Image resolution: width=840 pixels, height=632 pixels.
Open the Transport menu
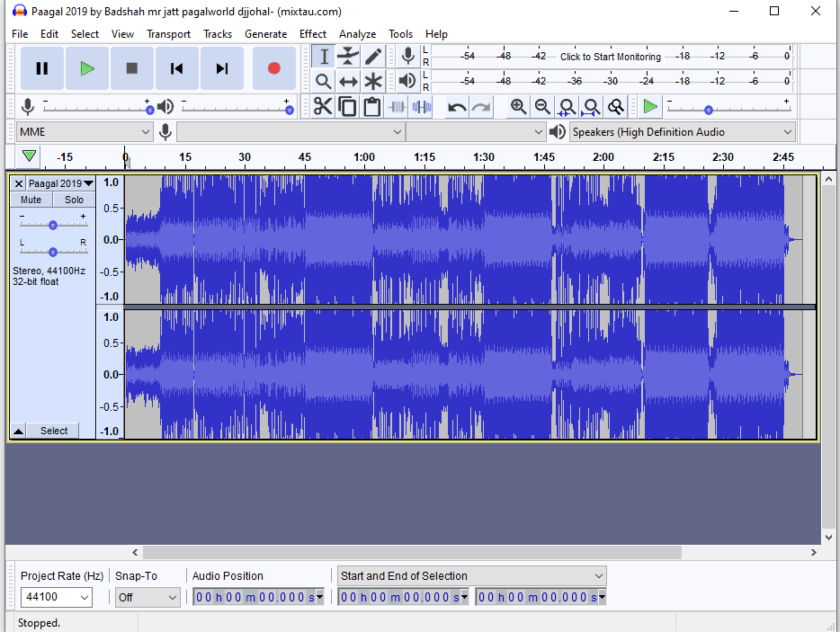(x=169, y=34)
